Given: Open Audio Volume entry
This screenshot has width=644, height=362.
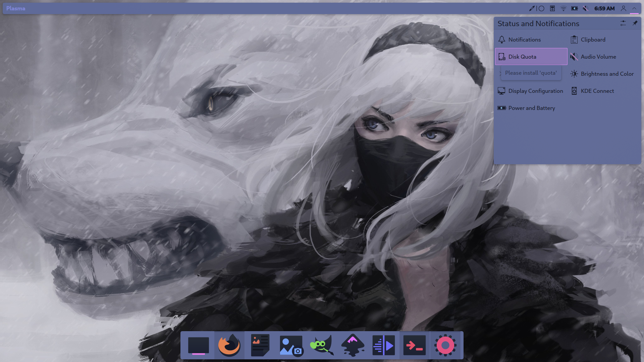Looking at the screenshot, I should click(x=603, y=57).
